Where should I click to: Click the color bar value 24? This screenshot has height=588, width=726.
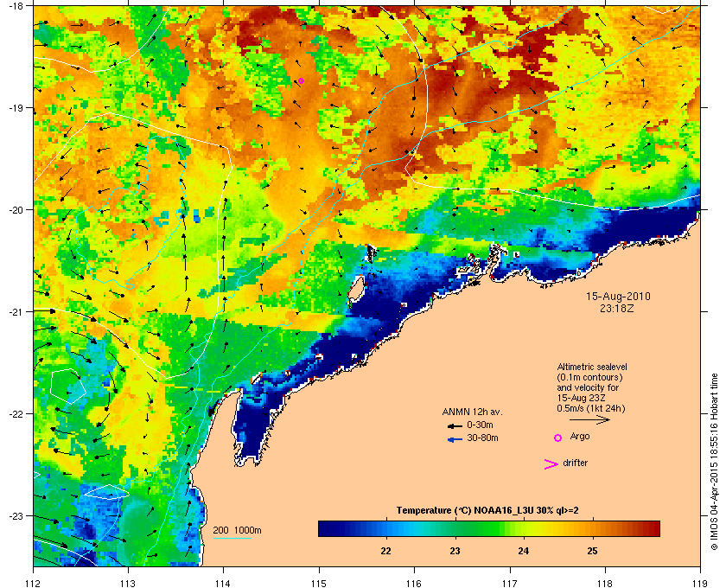(524, 551)
